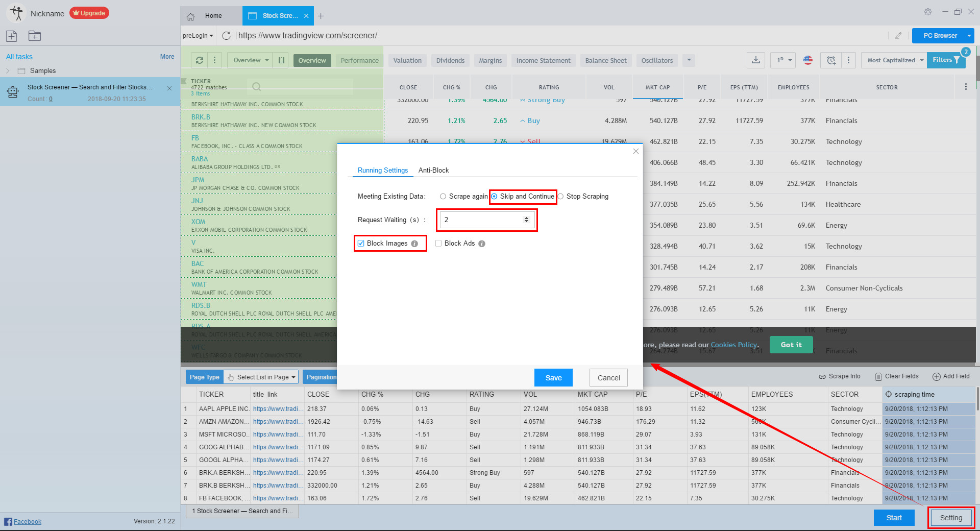The height and width of the screenshot is (531, 980).
Task: Switch to the Anti-Block tab
Action: pyautogui.click(x=433, y=171)
